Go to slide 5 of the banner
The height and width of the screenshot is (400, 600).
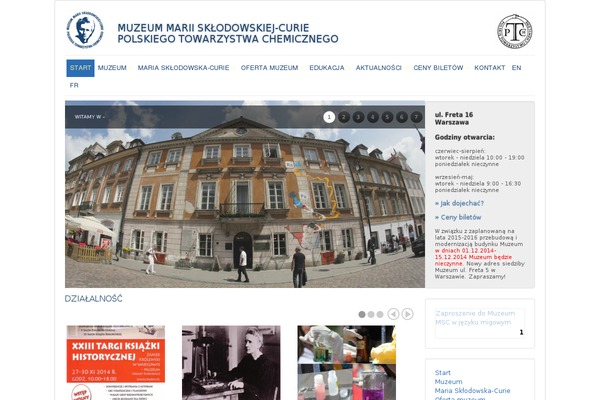click(x=387, y=117)
